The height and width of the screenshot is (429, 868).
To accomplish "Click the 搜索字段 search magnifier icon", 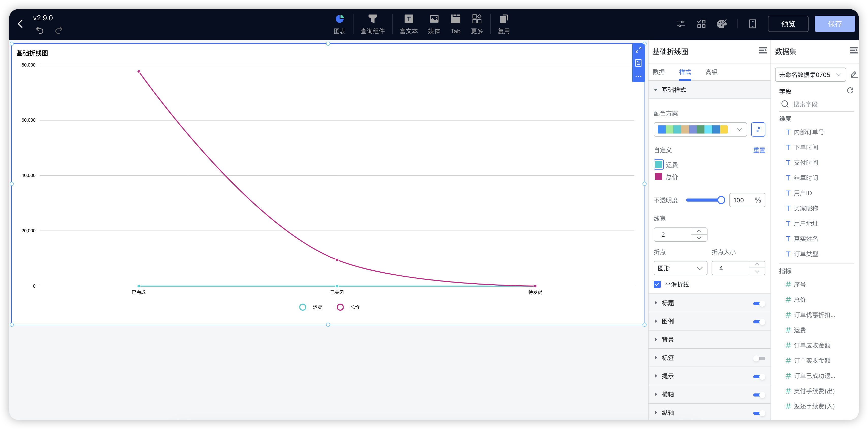I will (x=785, y=104).
